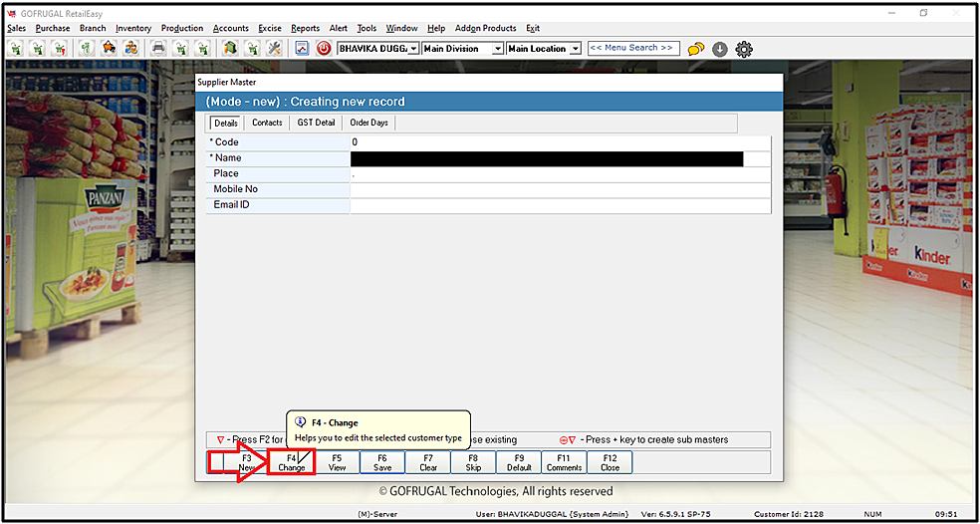Screen dimensions: 980x524
Task: Click the Code input field
Action: 561,142
